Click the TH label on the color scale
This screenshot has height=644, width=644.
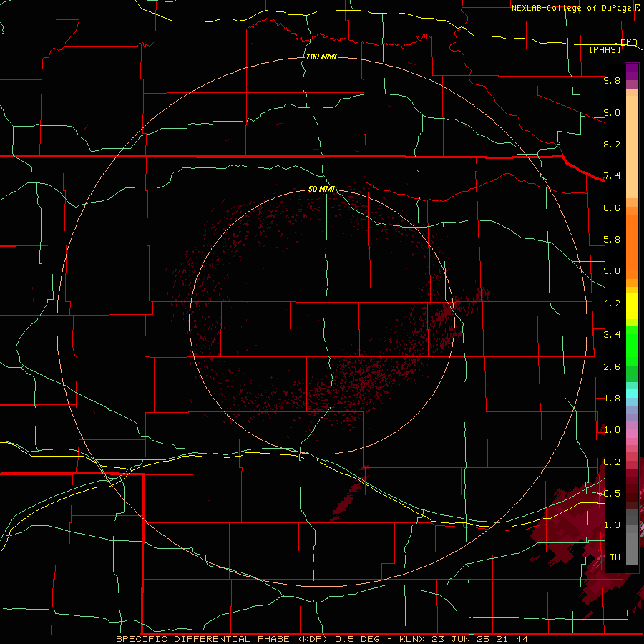615,557
